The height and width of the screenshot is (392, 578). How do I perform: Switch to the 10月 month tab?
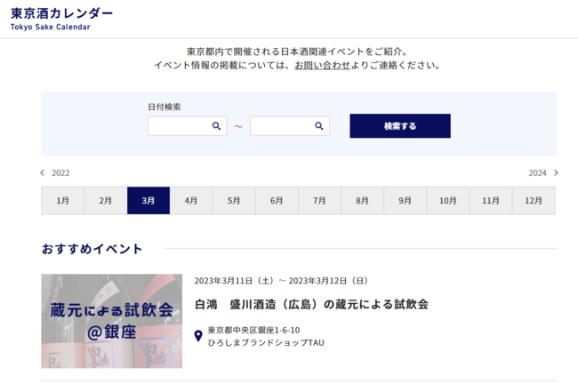(x=447, y=201)
